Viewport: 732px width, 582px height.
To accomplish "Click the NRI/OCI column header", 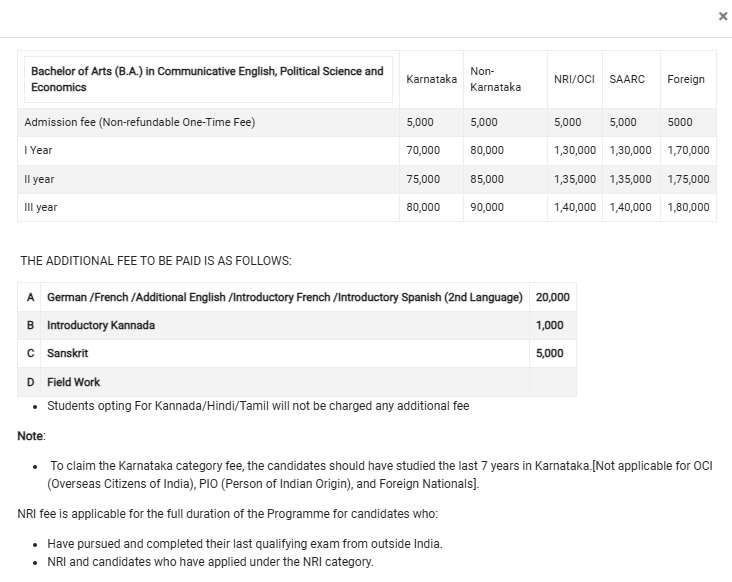I will [575, 79].
